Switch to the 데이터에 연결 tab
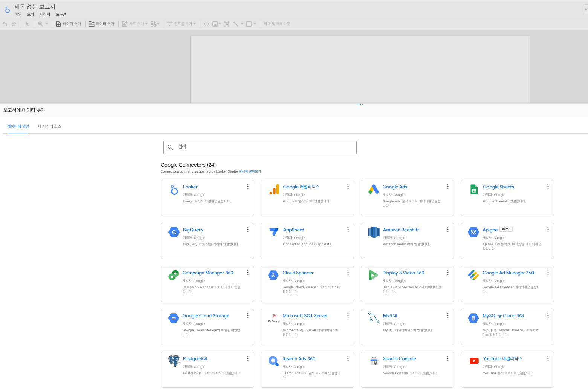This screenshot has width=588, height=392. click(18, 126)
